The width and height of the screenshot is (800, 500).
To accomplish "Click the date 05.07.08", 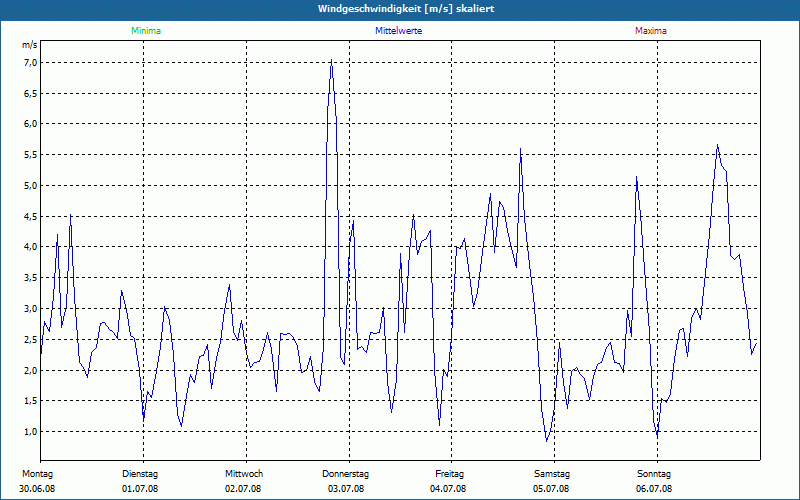I will tap(551, 489).
